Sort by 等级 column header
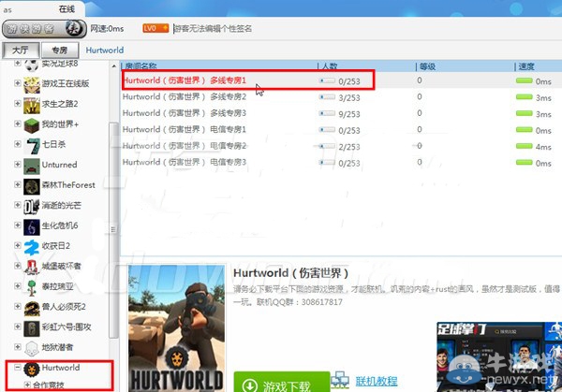Image resolution: width=562 pixels, height=392 pixels. (x=427, y=66)
